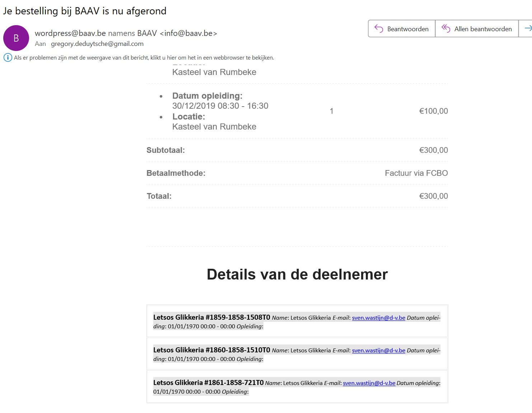Click the Beantwoorden button
This screenshot has width=532, height=413.
[402, 29]
